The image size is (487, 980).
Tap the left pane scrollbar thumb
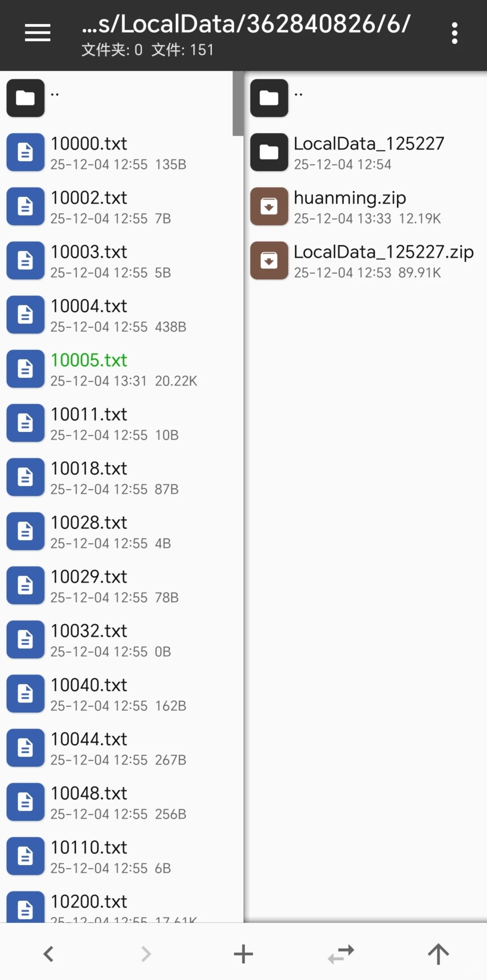click(238, 103)
